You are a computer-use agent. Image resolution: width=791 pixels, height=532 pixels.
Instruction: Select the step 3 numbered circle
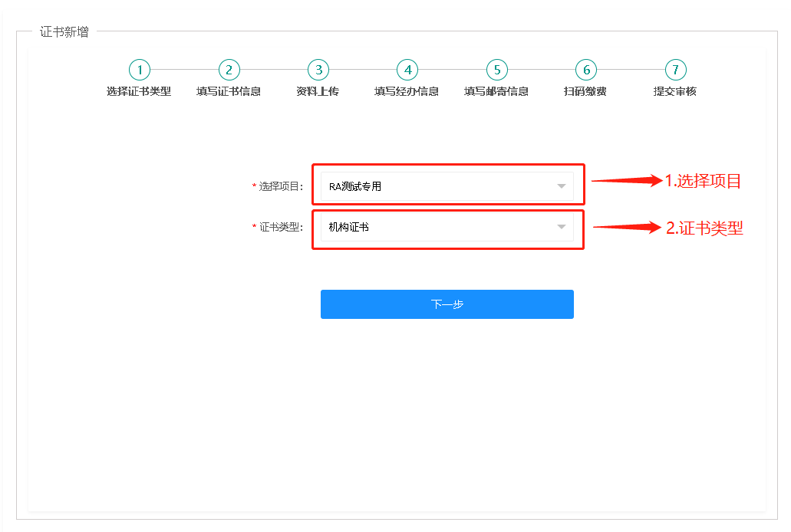(318, 70)
